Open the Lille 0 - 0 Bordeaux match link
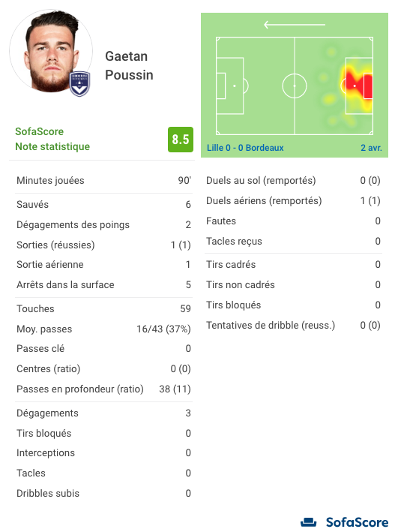The height and width of the screenshot is (532, 395). (x=245, y=148)
